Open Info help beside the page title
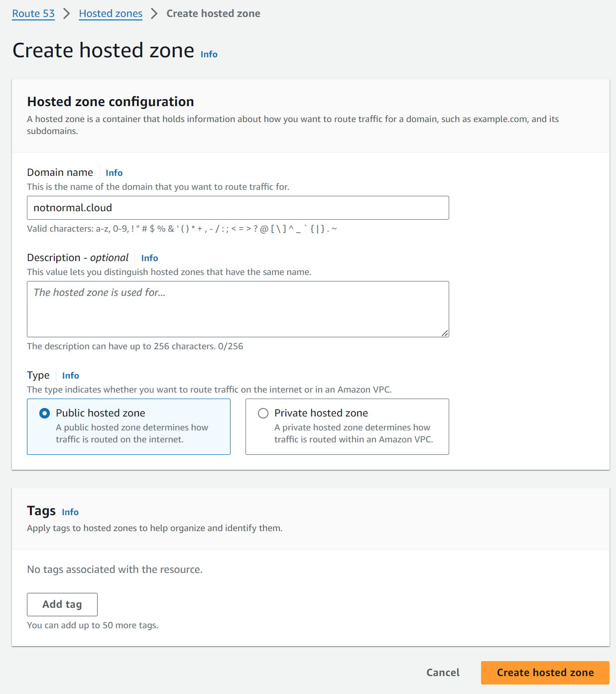 209,54
